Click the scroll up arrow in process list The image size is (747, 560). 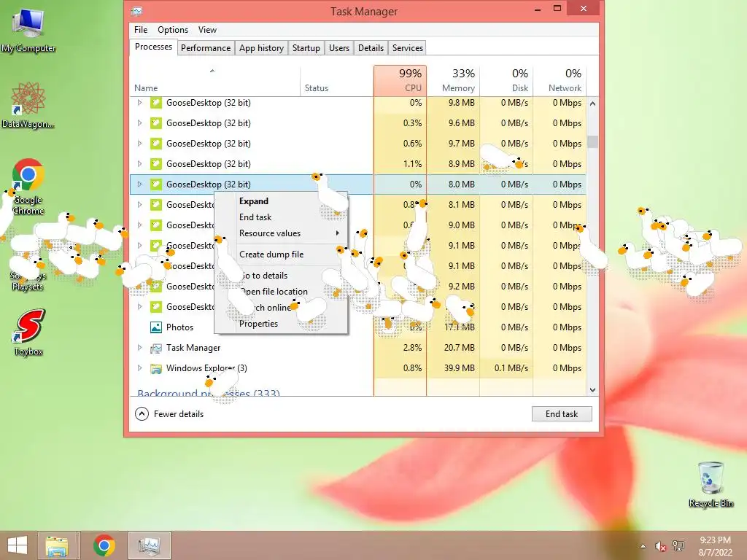pyautogui.click(x=592, y=104)
